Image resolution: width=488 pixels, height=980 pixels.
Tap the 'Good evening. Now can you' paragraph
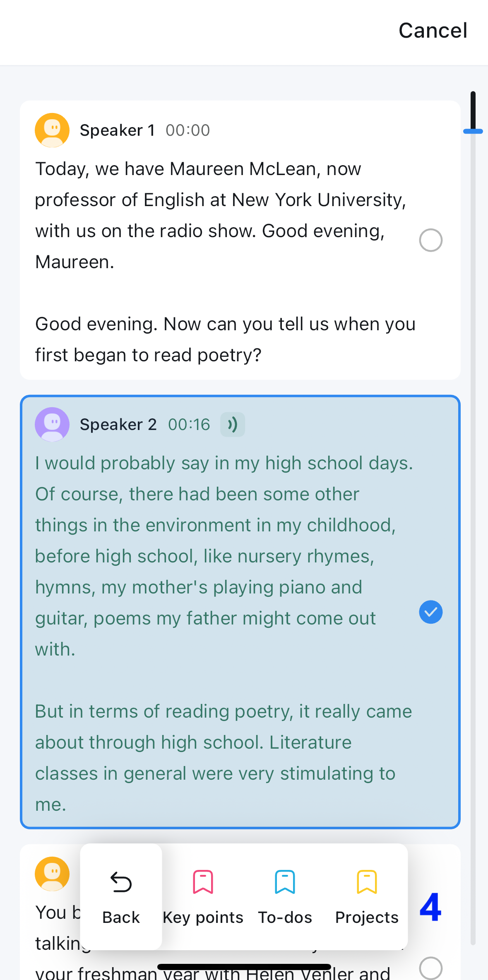pos(225,339)
